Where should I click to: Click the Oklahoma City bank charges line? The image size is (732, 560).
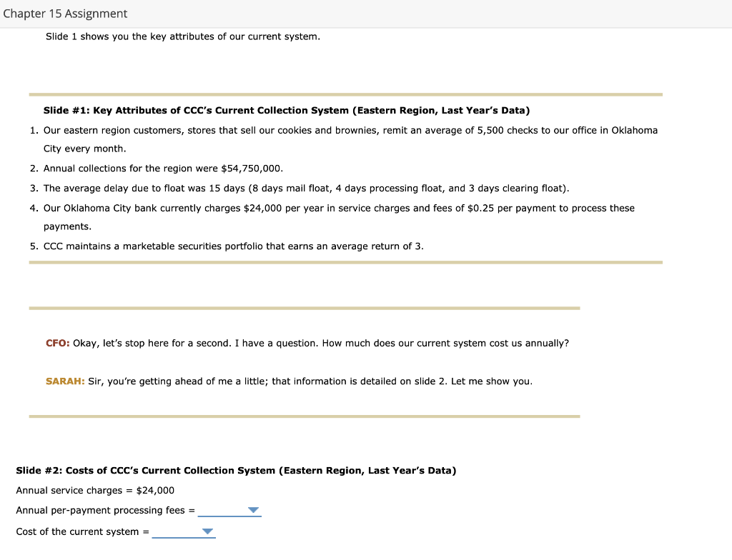click(x=339, y=217)
